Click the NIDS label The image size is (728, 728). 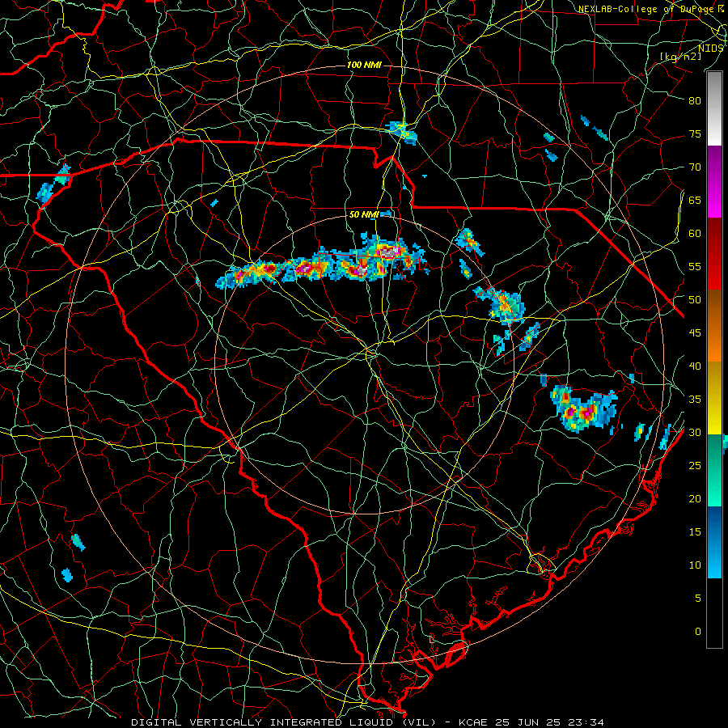(x=710, y=49)
